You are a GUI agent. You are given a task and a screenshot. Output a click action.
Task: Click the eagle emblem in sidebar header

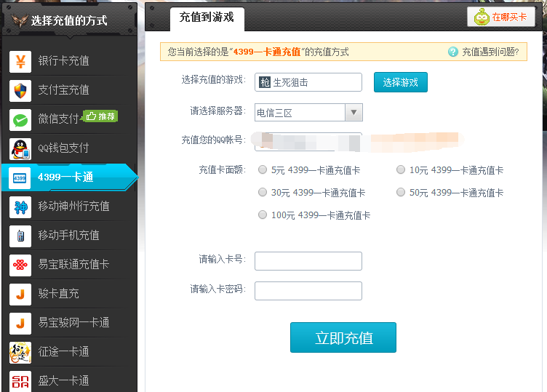20,20
